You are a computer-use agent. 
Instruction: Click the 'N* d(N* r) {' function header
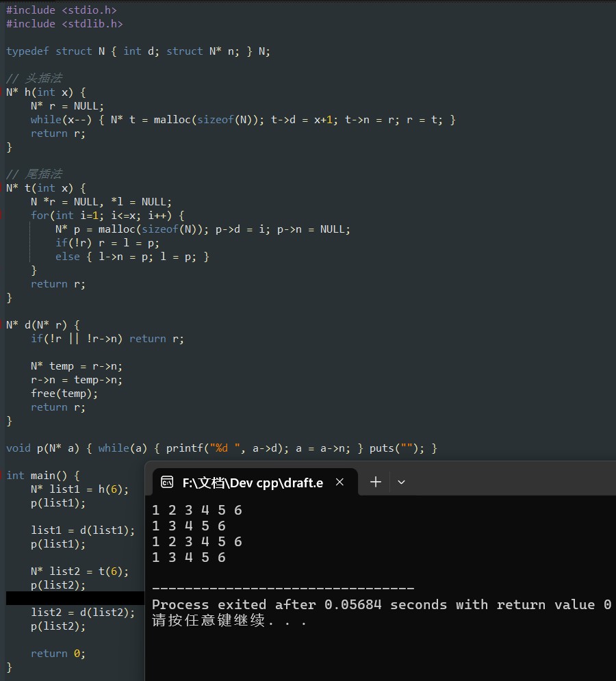click(43, 325)
